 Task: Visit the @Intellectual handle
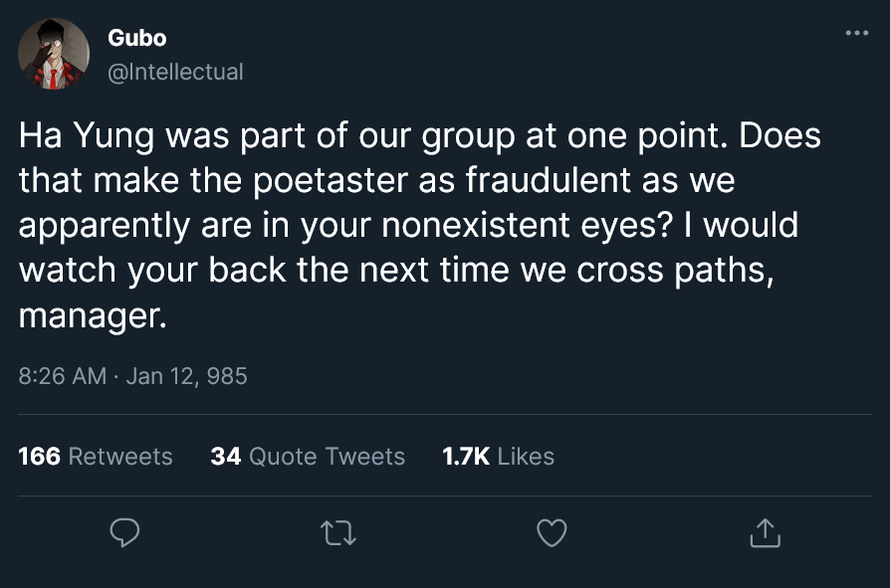174,71
